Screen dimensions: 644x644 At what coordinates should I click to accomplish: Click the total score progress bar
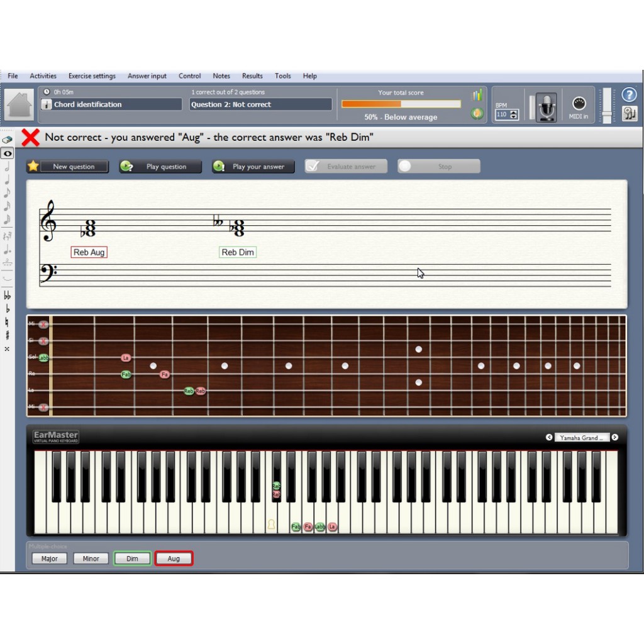pyautogui.click(x=401, y=104)
